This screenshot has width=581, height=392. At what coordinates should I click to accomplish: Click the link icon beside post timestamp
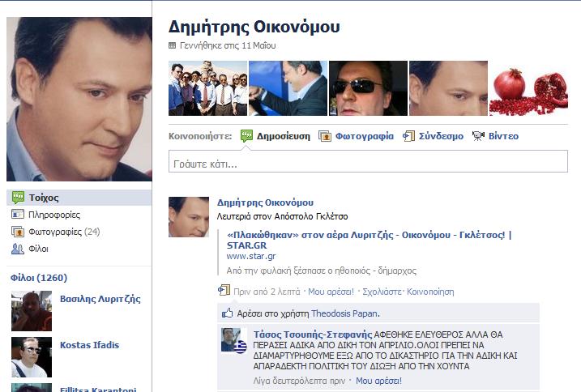click(x=224, y=290)
